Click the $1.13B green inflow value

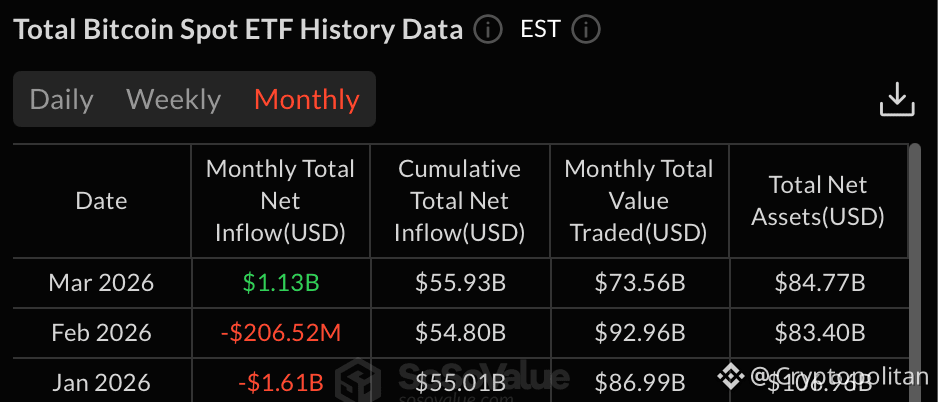tap(280, 283)
